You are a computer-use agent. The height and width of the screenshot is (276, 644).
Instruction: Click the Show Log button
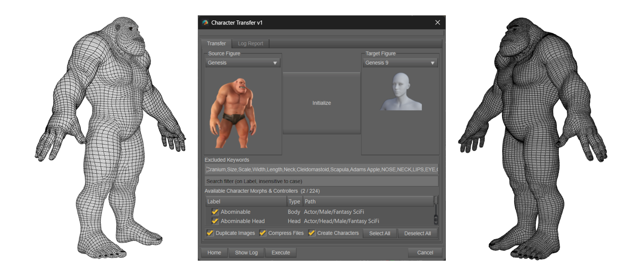pos(246,253)
